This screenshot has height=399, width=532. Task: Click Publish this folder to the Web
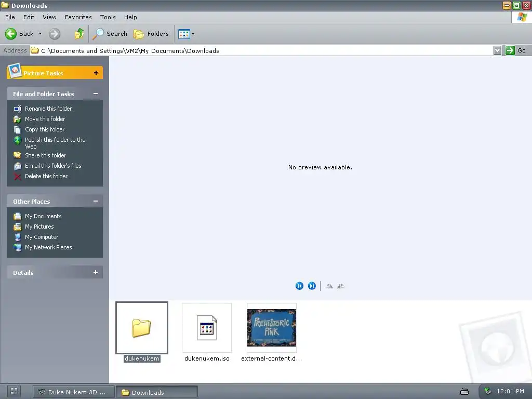(x=55, y=143)
